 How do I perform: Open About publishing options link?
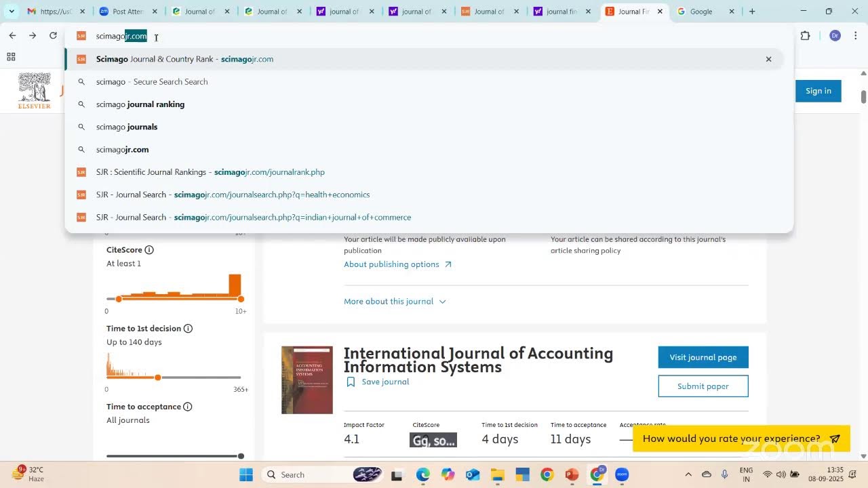tap(397, 264)
